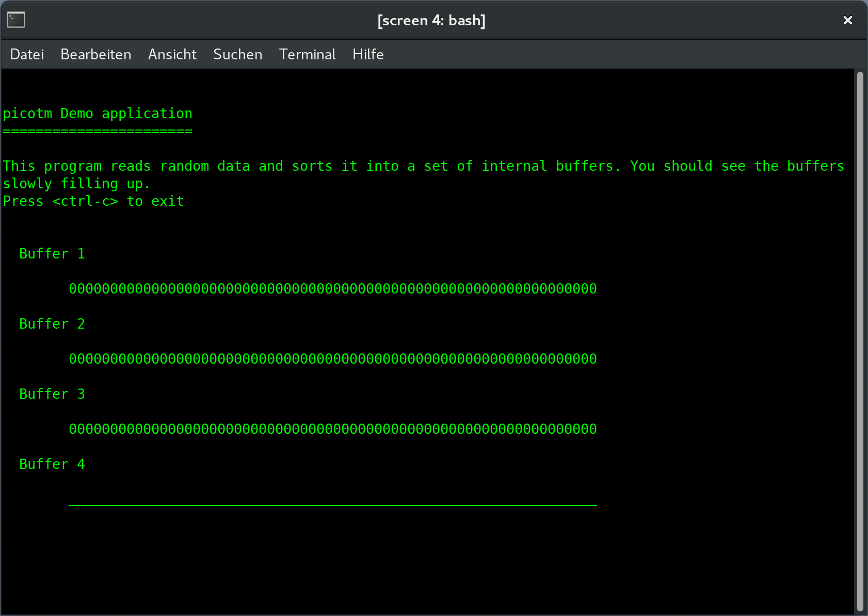The image size is (868, 616).
Task: Open the Bearbeiten menu
Action: (96, 54)
